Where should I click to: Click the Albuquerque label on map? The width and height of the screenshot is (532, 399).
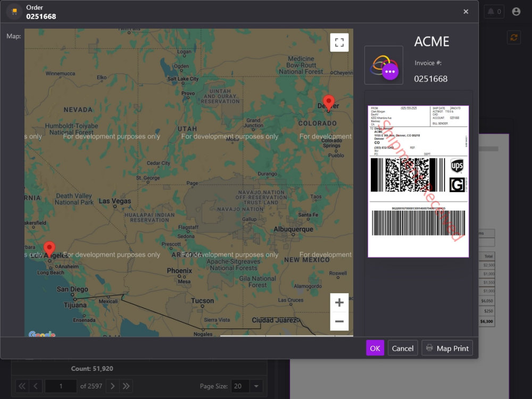click(294, 229)
